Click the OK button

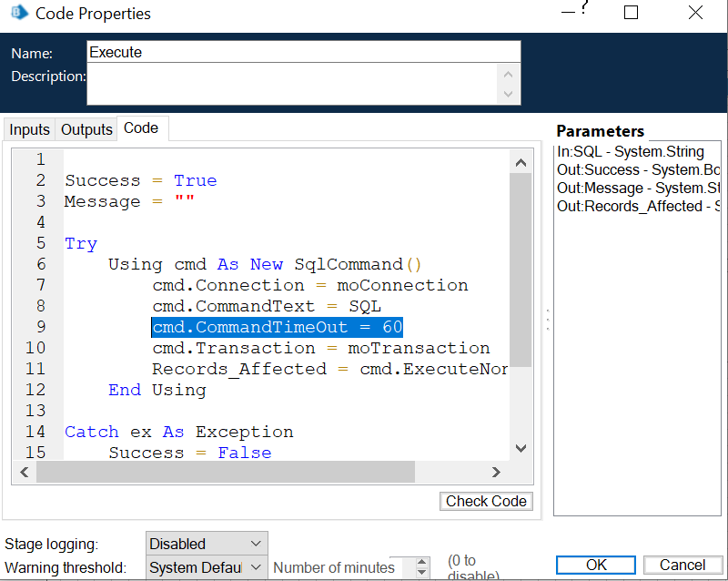point(596,565)
